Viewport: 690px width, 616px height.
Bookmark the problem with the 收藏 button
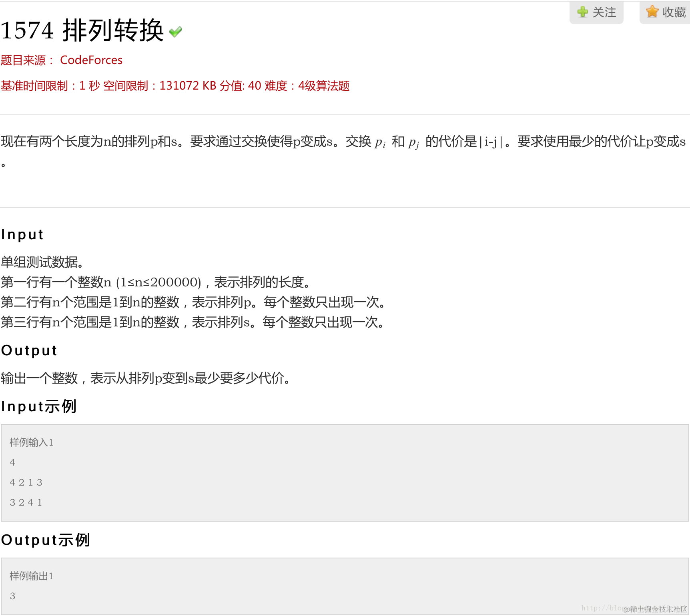tap(665, 12)
